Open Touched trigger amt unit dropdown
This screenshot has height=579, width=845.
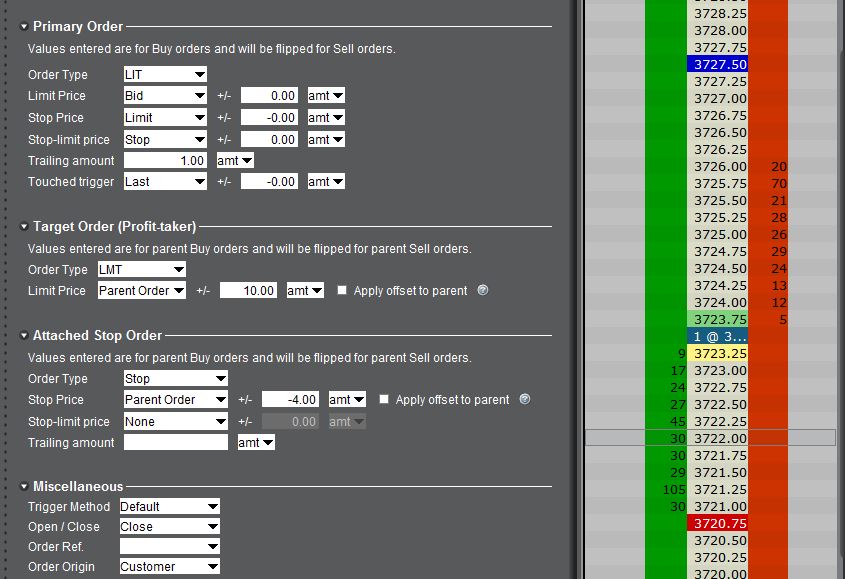326,182
